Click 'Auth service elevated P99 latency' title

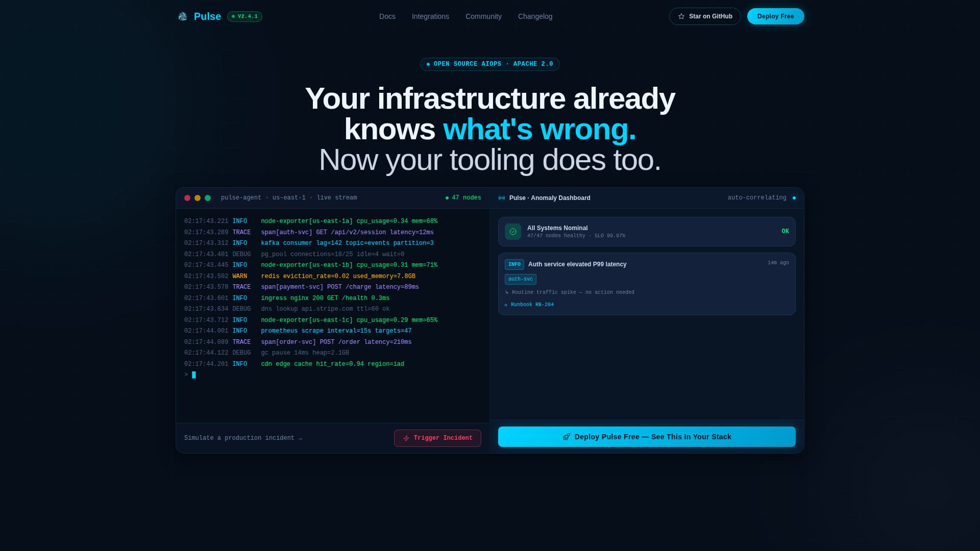pyautogui.click(x=577, y=264)
